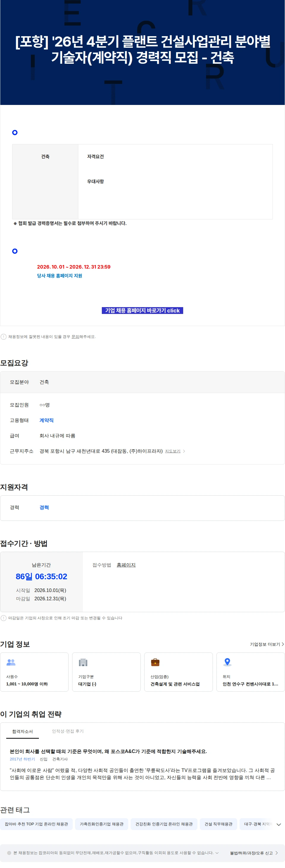Click the 2017년 하반기 label
This screenshot has height=868, width=285.
[22, 759]
